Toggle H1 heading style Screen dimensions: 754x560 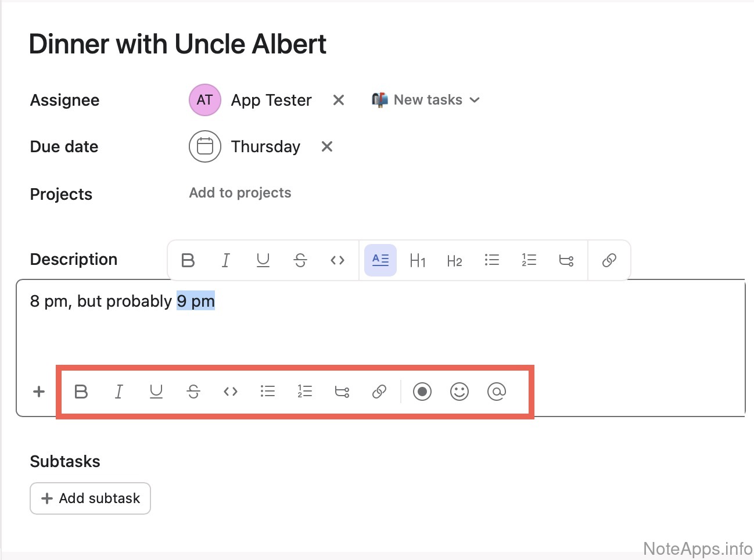click(417, 260)
